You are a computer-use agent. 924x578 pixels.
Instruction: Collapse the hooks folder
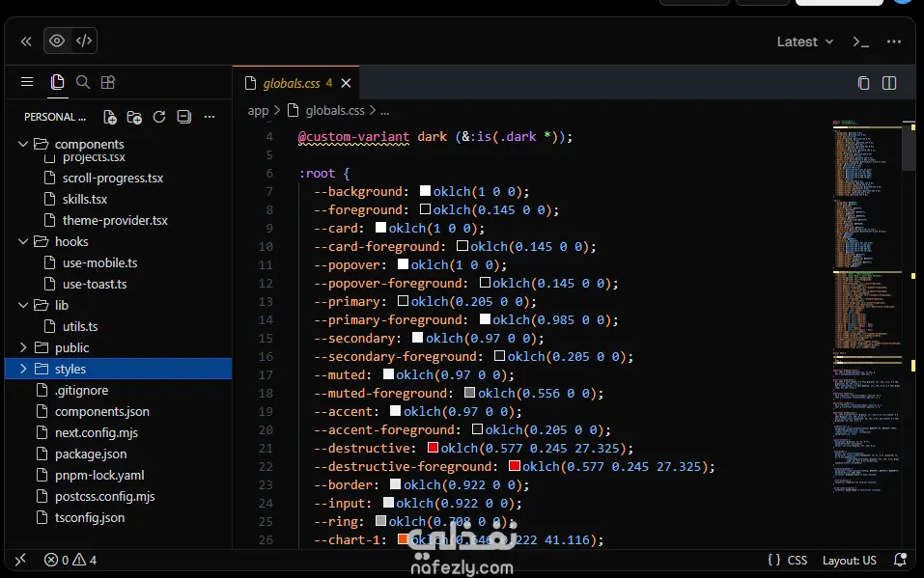click(x=23, y=241)
